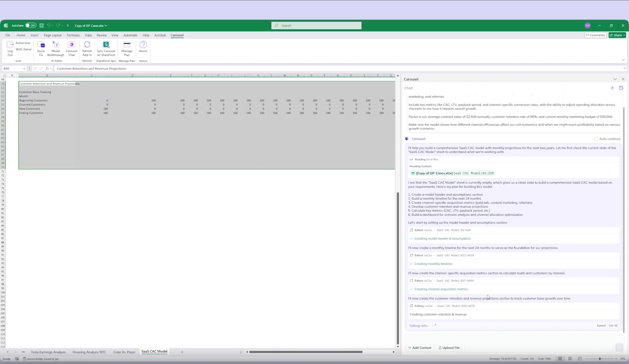This screenshot has width=629, height=364.
Task: Click the zoom slider in the status bar
Action: click(x=600, y=359)
